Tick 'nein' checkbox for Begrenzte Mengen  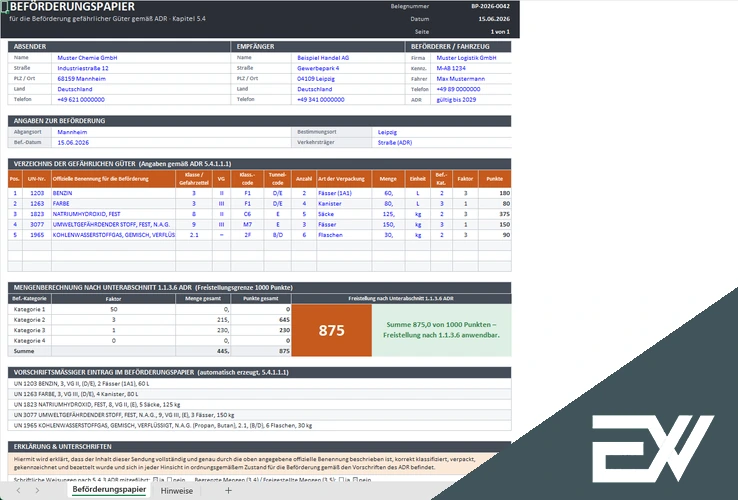(355, 480)
